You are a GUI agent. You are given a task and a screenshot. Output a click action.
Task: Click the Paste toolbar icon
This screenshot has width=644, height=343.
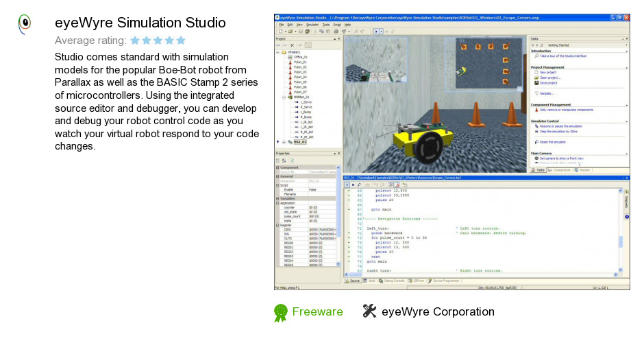(327, 32)
